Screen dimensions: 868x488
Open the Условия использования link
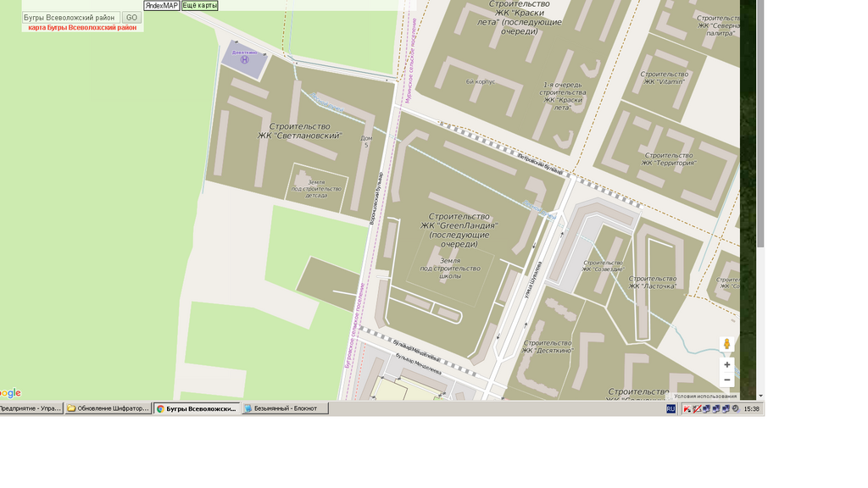pyautogui.click(x=705, y=396)
